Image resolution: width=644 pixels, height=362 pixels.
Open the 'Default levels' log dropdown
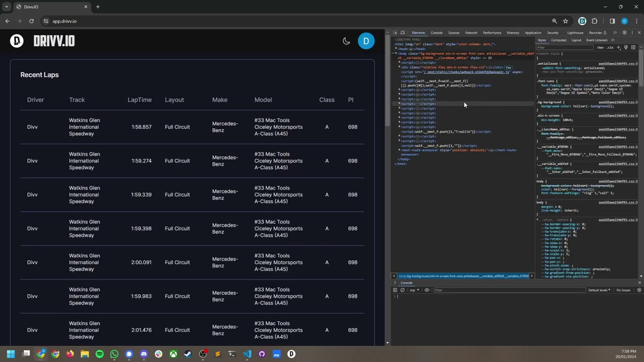[599, 290]
